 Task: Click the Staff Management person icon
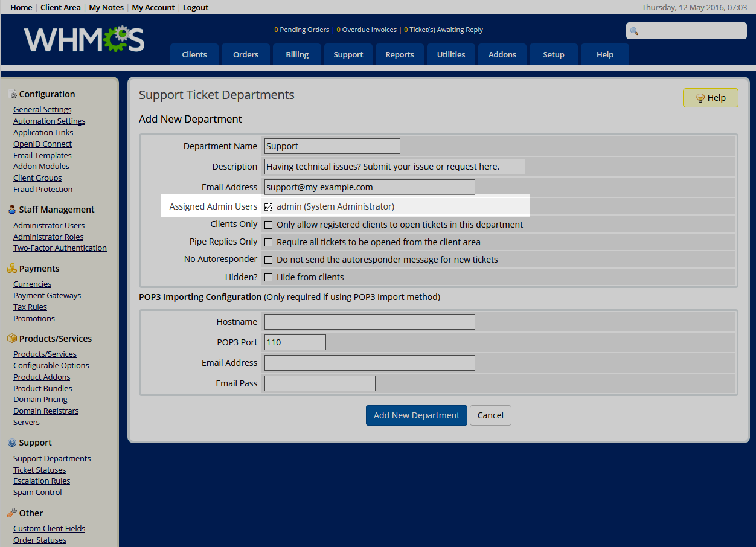12,210
